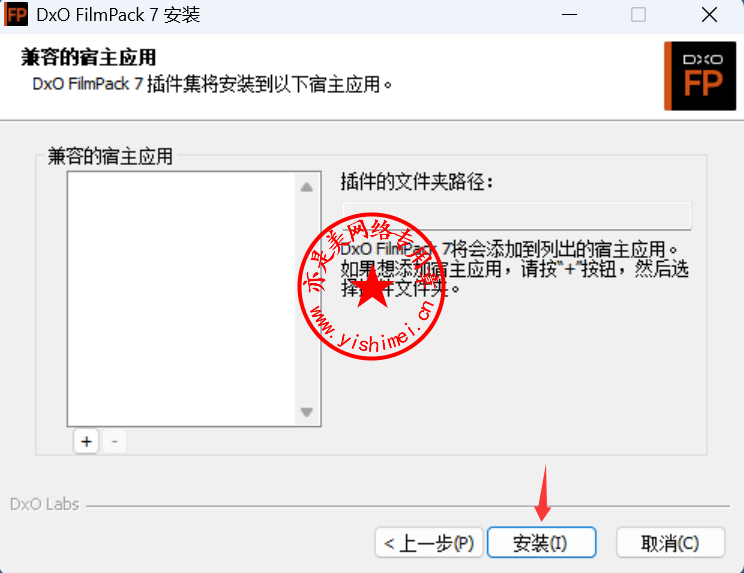This screenshot has width=744, height=573.
Task: Go back with <上一步(P) button
Action: [429, 542]
